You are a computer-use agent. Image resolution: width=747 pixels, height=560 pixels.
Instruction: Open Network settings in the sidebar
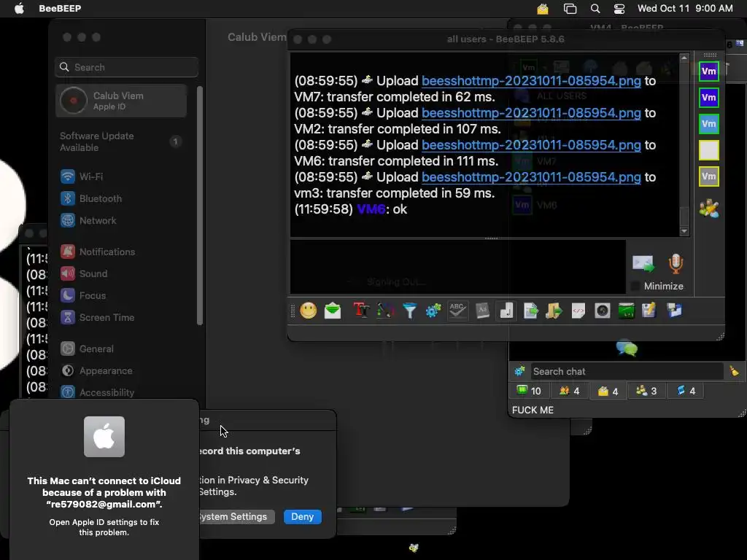pyautogui.click(x=121, y=220)
